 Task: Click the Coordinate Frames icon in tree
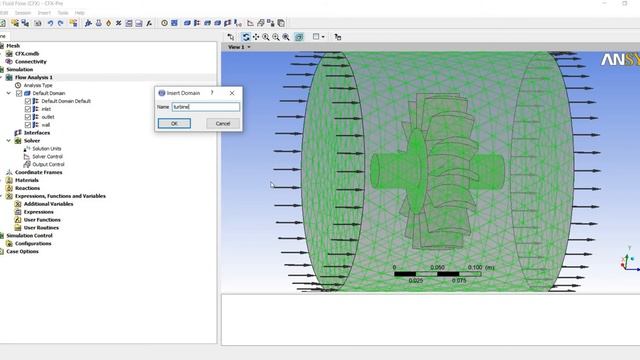tap(9, 172)
